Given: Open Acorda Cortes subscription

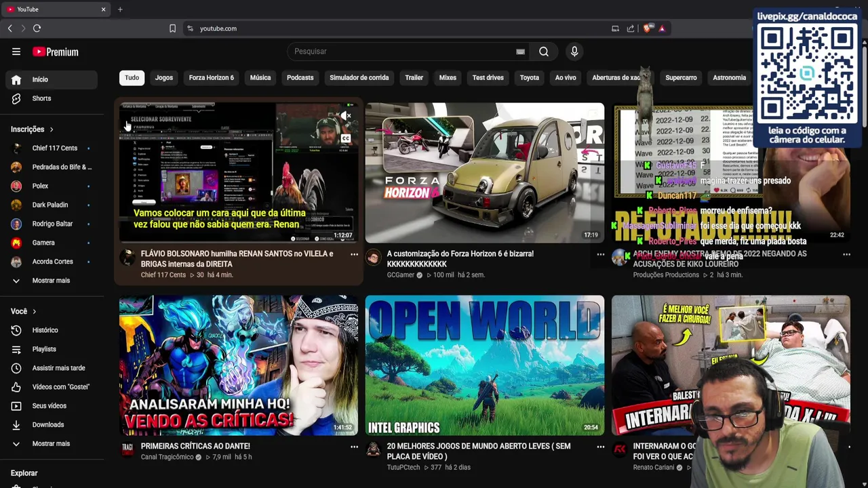Looking at the screenshot, I should [x=52, y=262].
